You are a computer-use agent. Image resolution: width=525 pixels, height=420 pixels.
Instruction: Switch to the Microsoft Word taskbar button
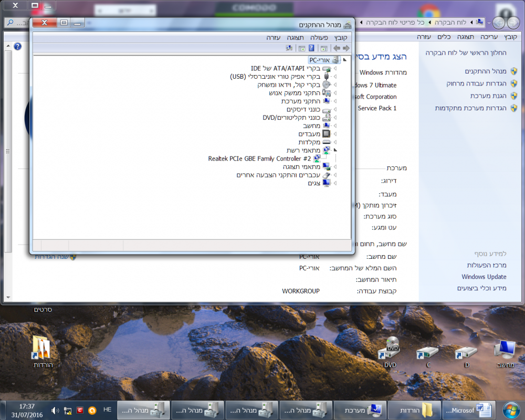point(468,410)
